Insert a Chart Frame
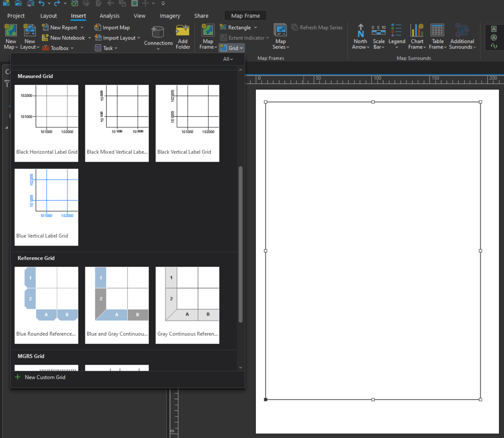The width and height of the screenshot is (504, 438). [x=417, y=31]
